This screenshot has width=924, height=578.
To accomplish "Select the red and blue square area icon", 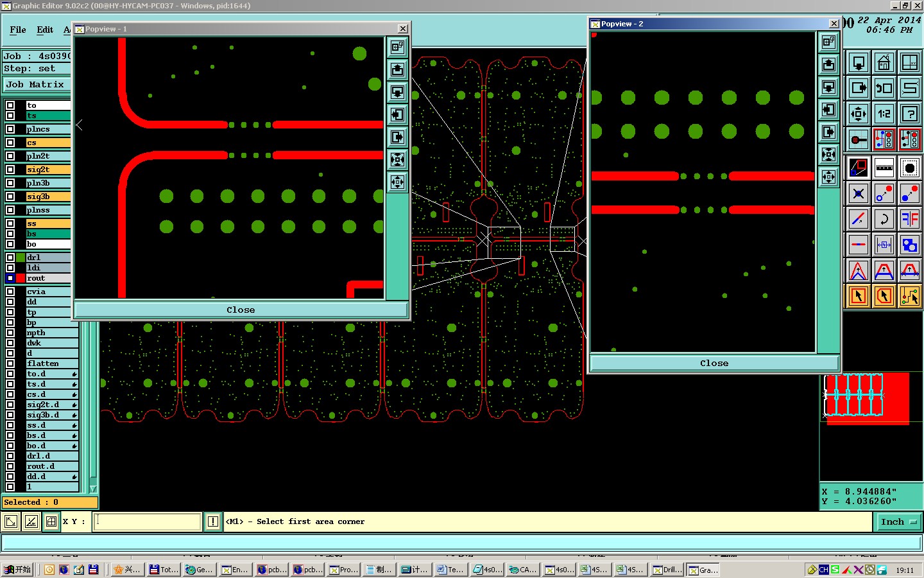I will point(858,168).
